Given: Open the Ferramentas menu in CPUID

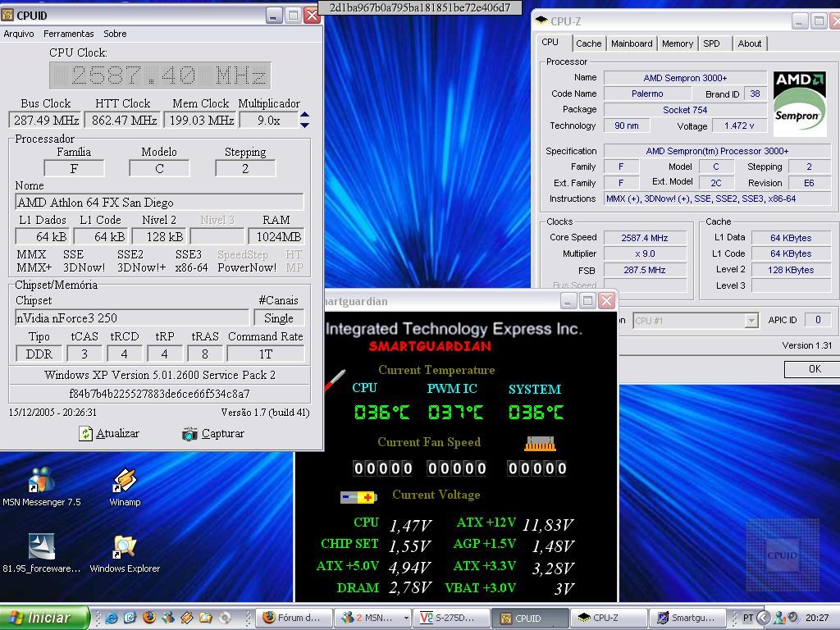Looking at the screenshot, I should coord(69,34).
